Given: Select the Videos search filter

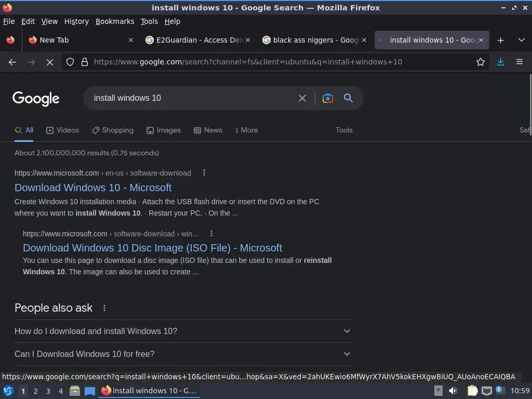Looking at the screenshot, I should click(x=63, y=130).
